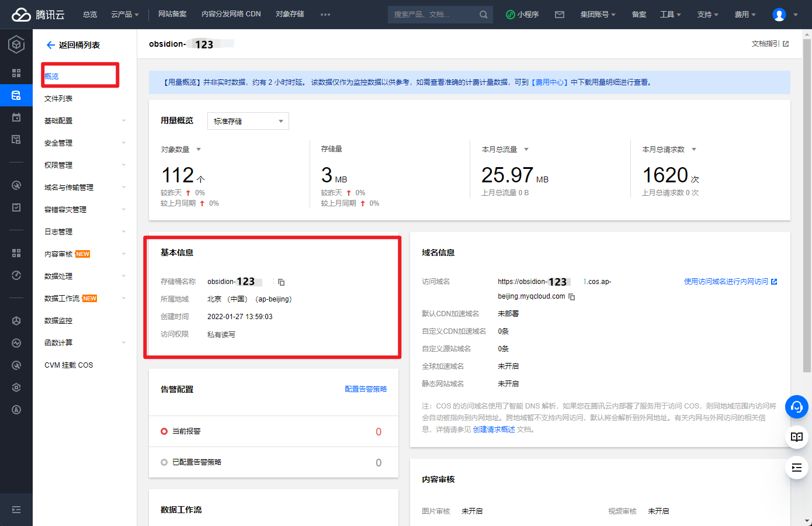The width and height of the screenshot is (812, 526).
Task: Copy the access domain after myqcloud.com
Action: [x=572, y=297]
